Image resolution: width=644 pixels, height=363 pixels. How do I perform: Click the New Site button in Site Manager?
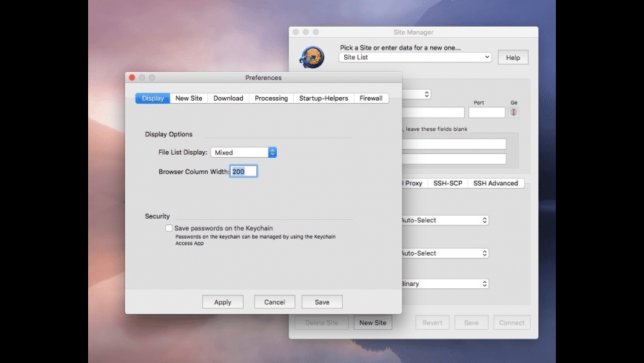372,323
